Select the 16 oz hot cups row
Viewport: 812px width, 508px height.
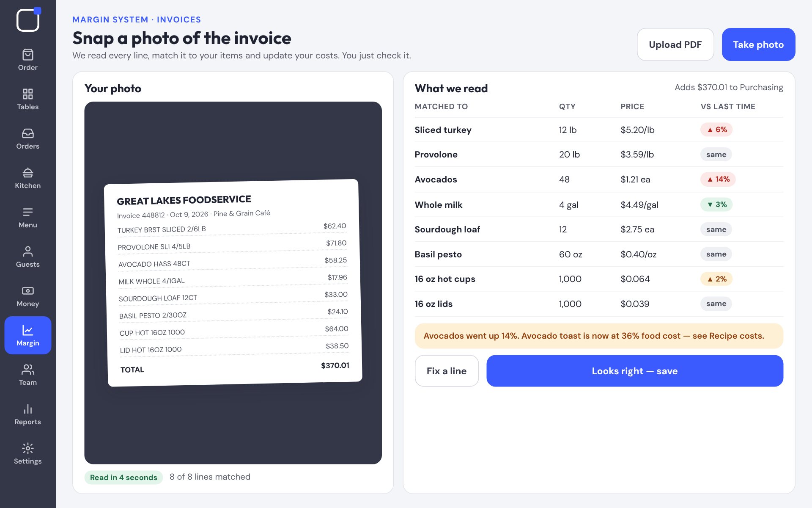(599, 279)
